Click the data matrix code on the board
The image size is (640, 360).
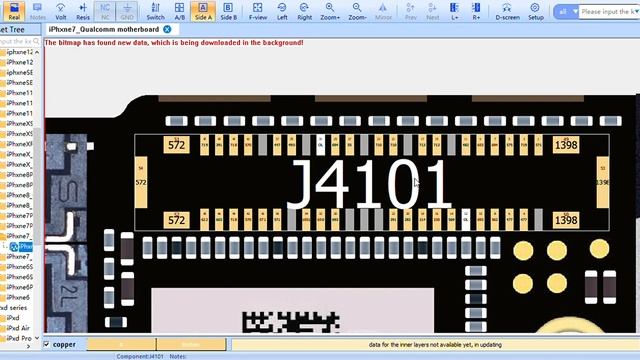[291, 322]
